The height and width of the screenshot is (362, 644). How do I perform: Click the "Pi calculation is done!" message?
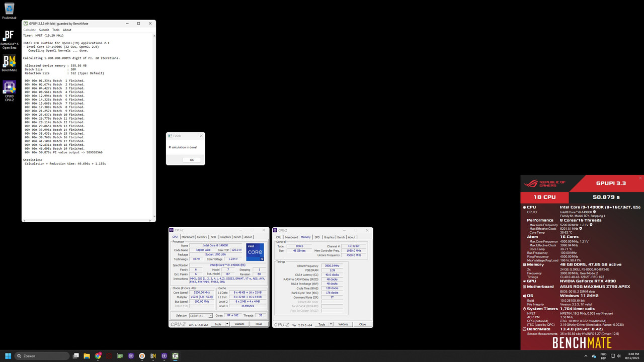(x=183, y=147)
